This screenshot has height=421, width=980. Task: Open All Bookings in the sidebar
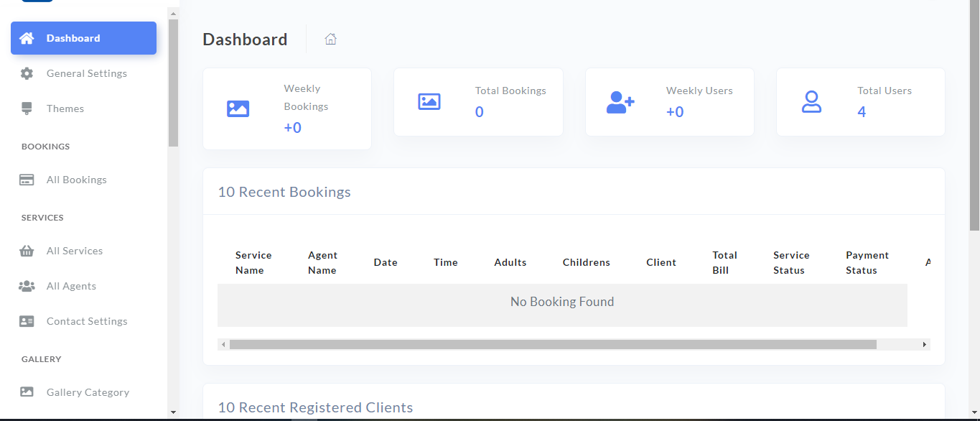(76, 180)
